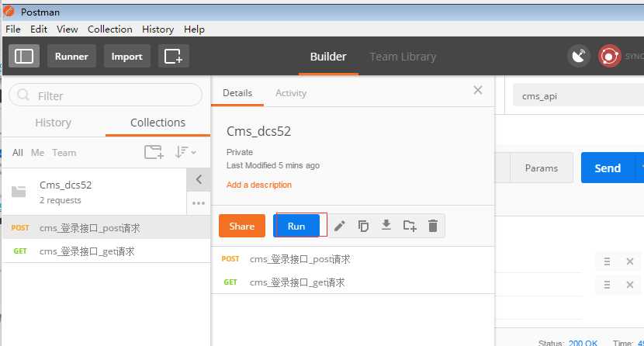Open a new window icon
The image size is (644, 346).
[173, 56]
